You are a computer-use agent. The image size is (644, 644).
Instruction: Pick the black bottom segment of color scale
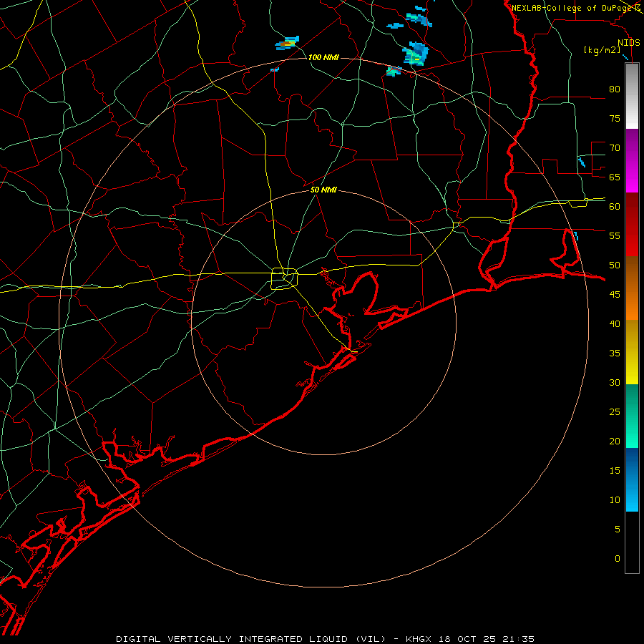(632, 542)
